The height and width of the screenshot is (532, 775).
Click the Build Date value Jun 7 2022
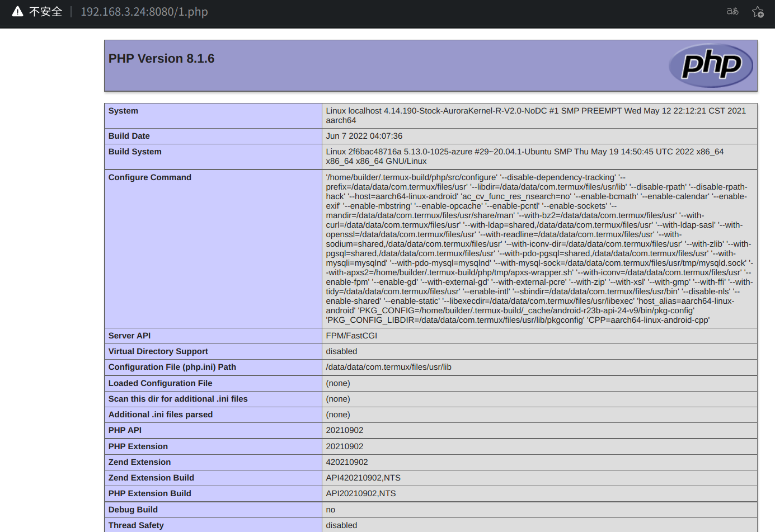click(364, 136)
